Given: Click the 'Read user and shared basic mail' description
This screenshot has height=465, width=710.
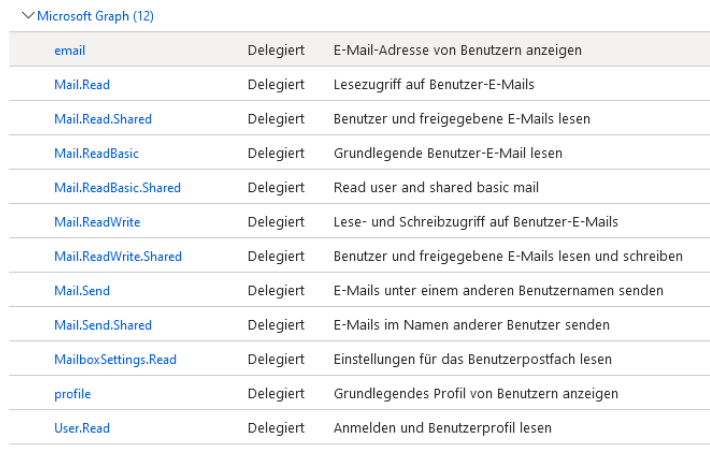Looking at the screenshot, I should pyautogui.click(x=436, y=187).
